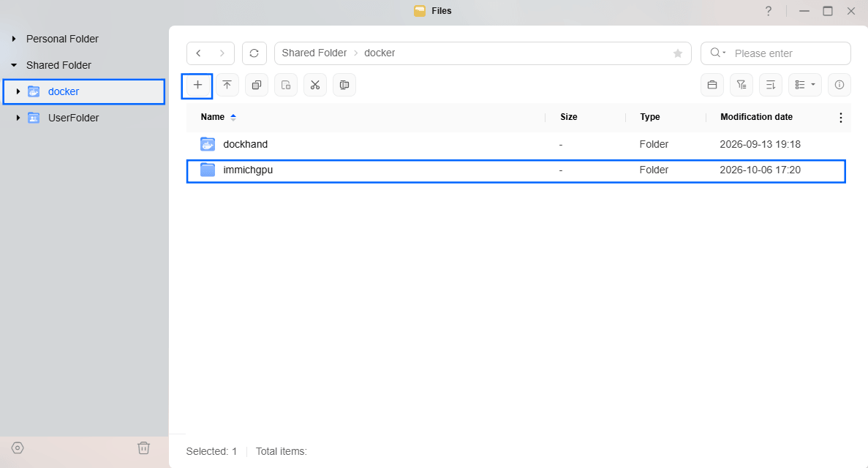
Task: Open the toolbox briefcase icon
Action: 712,86
